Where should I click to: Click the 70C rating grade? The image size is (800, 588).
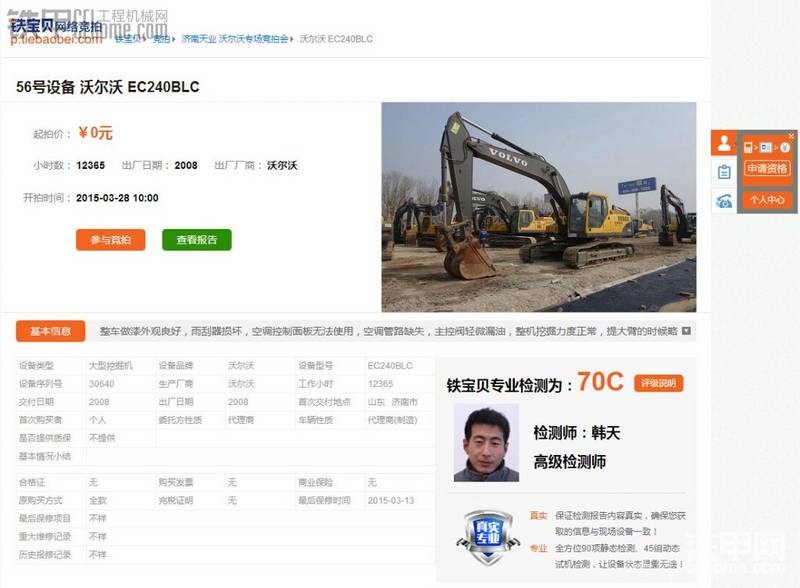[x=601, y=382]
